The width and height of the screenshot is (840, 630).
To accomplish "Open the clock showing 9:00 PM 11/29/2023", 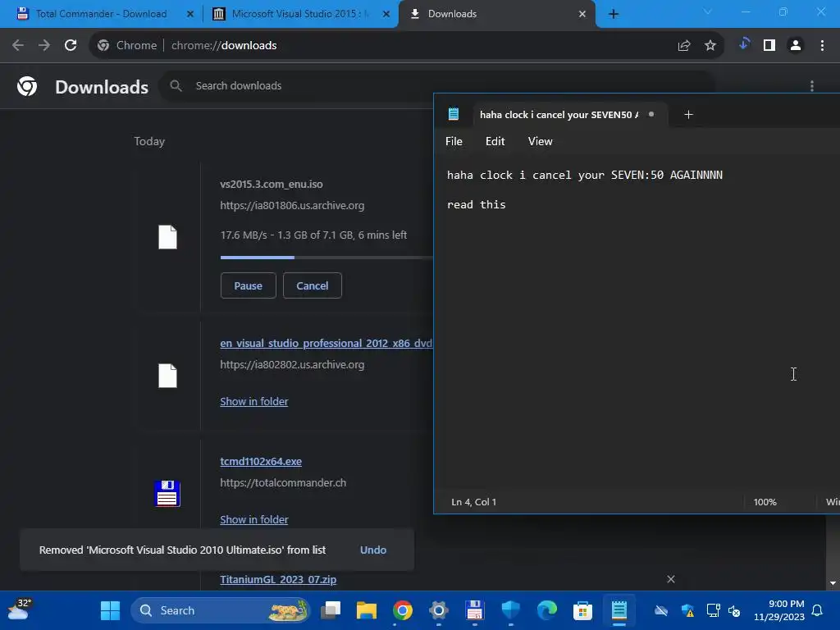I will tap(779, 610).
